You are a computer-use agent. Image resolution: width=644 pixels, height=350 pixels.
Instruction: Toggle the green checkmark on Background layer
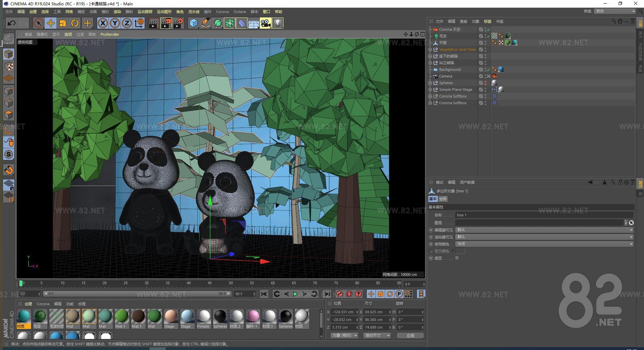pos(489,69)
